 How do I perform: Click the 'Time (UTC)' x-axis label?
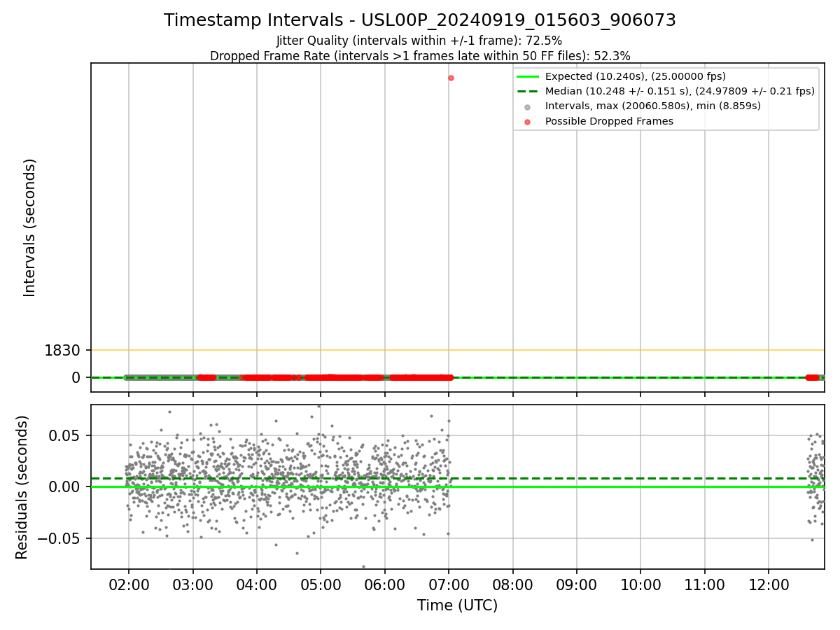[458, 605]
